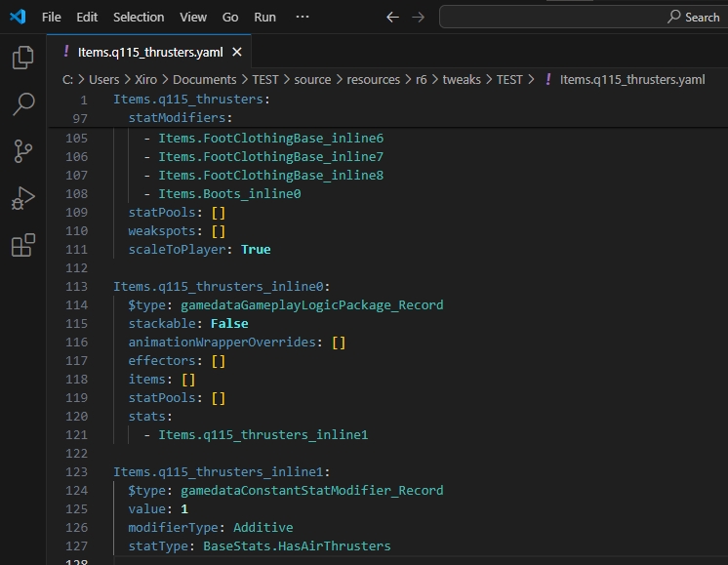Open the Source Control view
This screenshot has width=728, height=565.
[22, 151]
